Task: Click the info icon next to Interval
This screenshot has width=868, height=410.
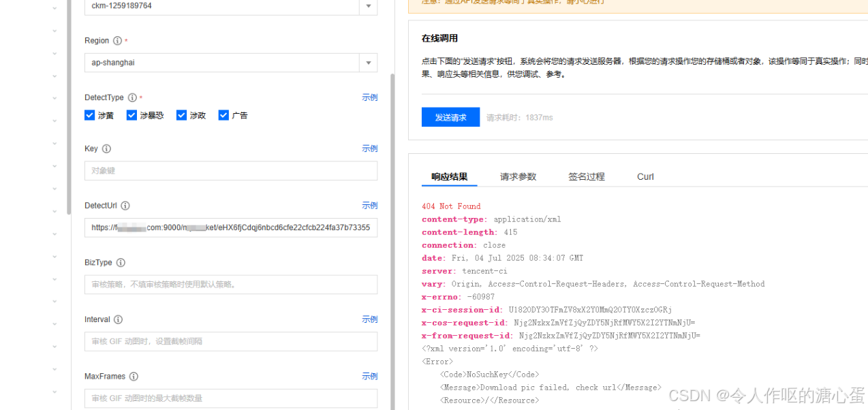Action: 119,319
